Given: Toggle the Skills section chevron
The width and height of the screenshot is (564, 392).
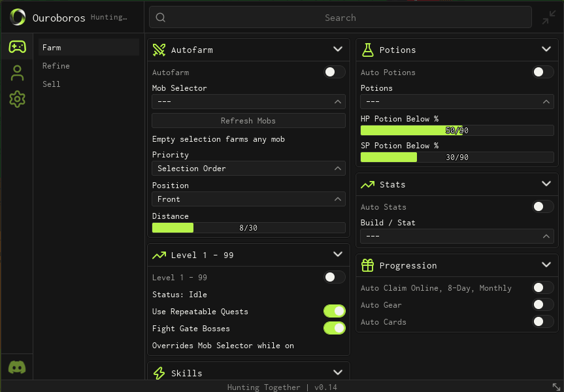Looking at the screenshot, I should tap(338, 372).
